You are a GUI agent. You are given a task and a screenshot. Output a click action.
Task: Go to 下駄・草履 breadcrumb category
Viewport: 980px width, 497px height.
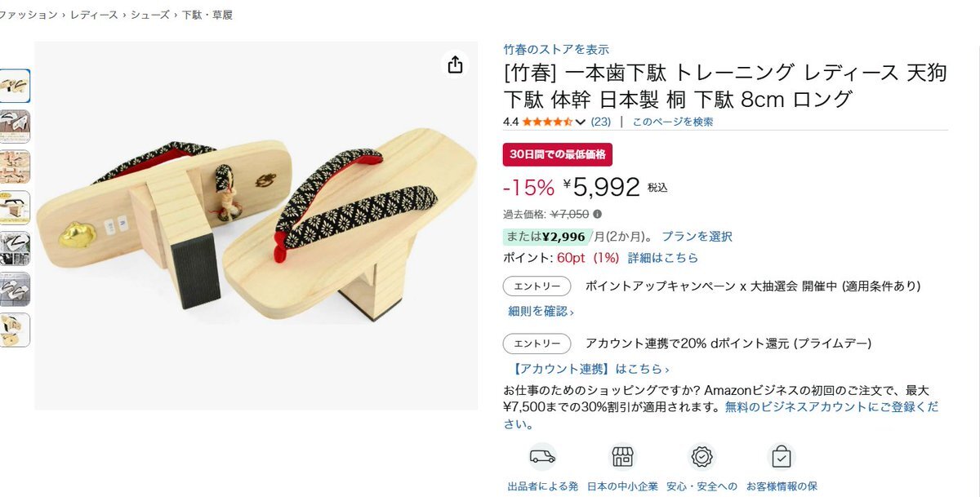point(207,15)
